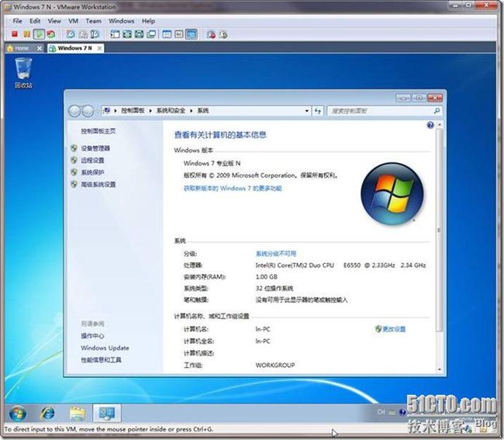Click the scrollbar down arrow
Screen dimensions: 504x440
[439, 369]
